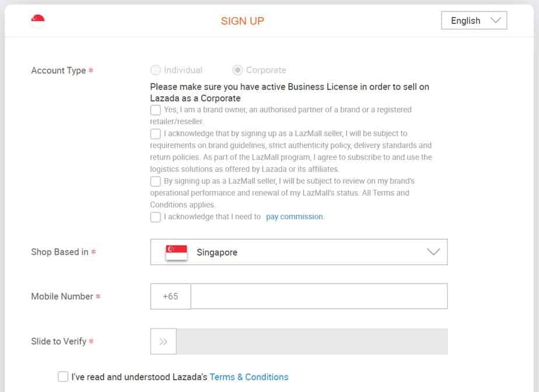
Task: Click the Singapore flag in Shop Based field
Action: click(177, 253)
